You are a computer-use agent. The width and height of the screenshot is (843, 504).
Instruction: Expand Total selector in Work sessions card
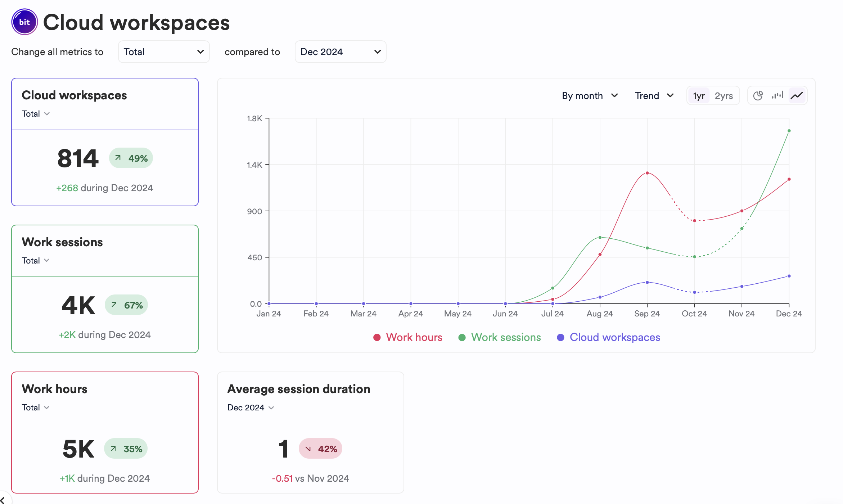coord(36,261)
